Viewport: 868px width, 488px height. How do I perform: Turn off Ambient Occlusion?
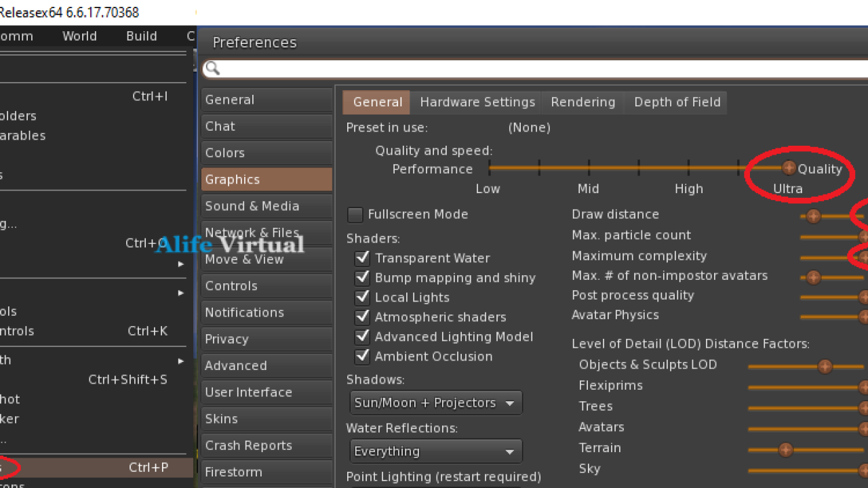click(362, 357)
